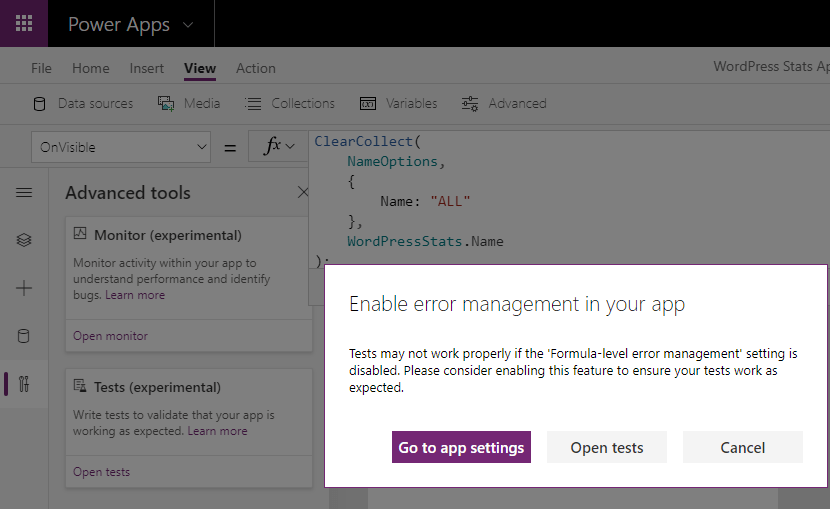Click the WordPress Stats app name

tap(771, 67)
